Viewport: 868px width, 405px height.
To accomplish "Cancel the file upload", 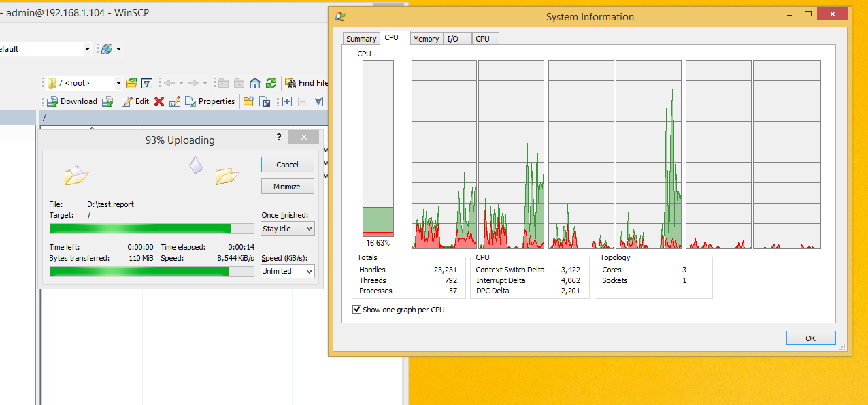I will (287, 165).
